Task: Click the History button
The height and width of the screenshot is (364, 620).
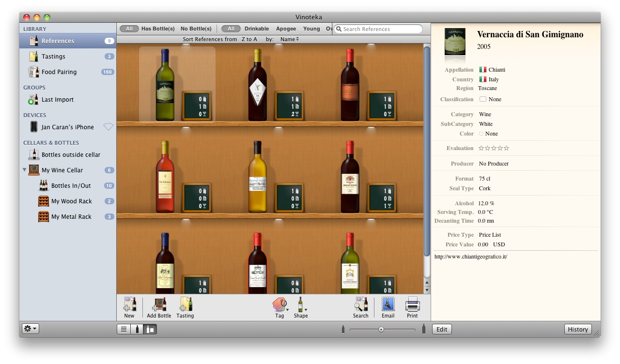Action: pyautogui.click(x=578, y=329)
